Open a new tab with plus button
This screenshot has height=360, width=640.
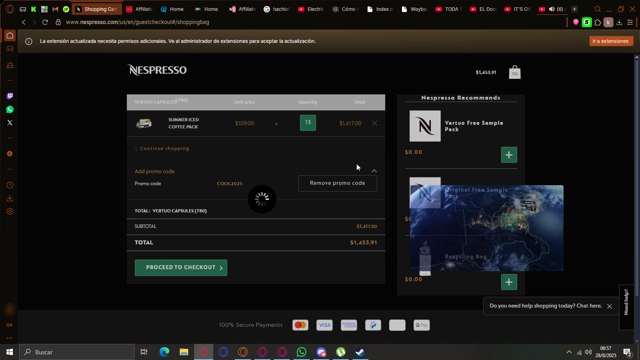pos(574,9)
